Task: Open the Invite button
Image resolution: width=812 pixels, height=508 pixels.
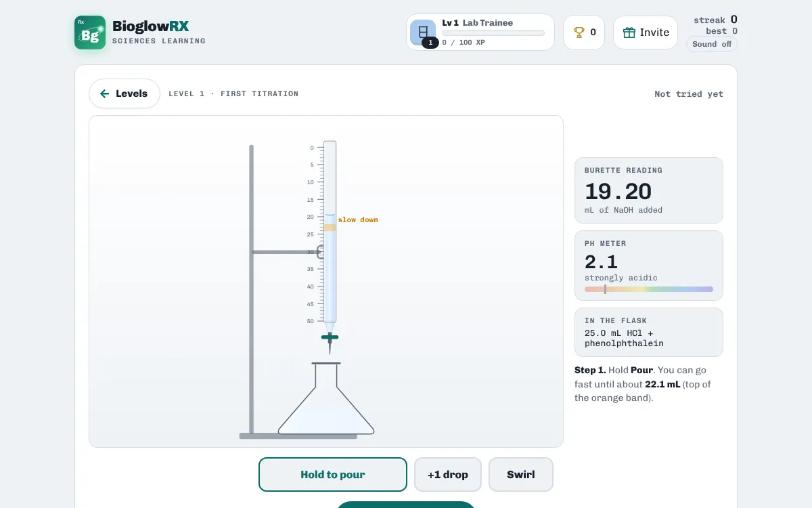Action: [x=646, y=33]
